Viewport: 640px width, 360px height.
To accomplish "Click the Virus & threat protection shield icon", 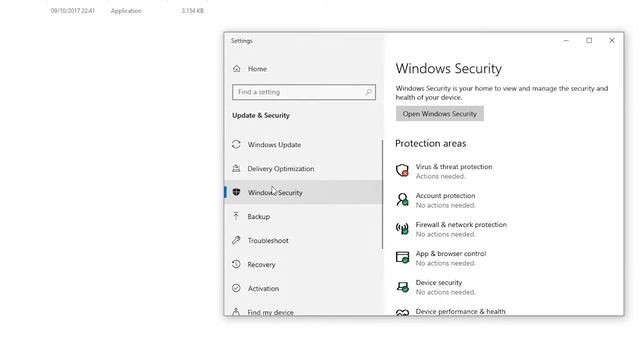I will 402,170.
